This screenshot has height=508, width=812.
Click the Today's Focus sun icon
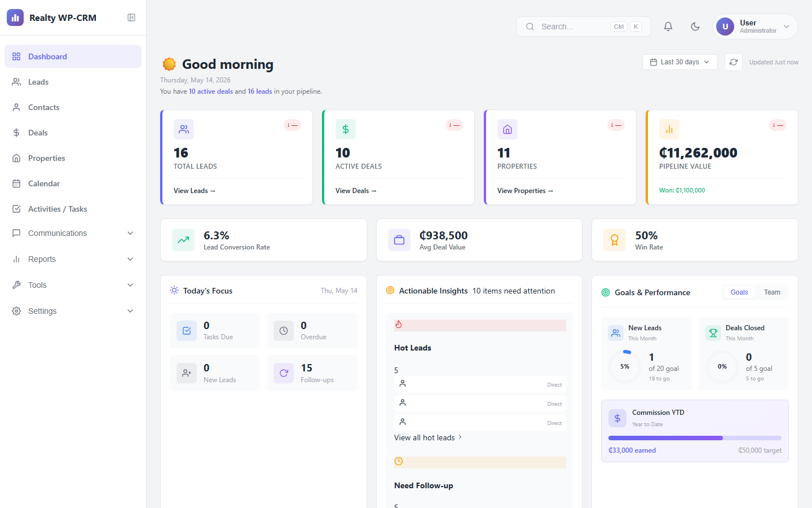coord(174,290)
